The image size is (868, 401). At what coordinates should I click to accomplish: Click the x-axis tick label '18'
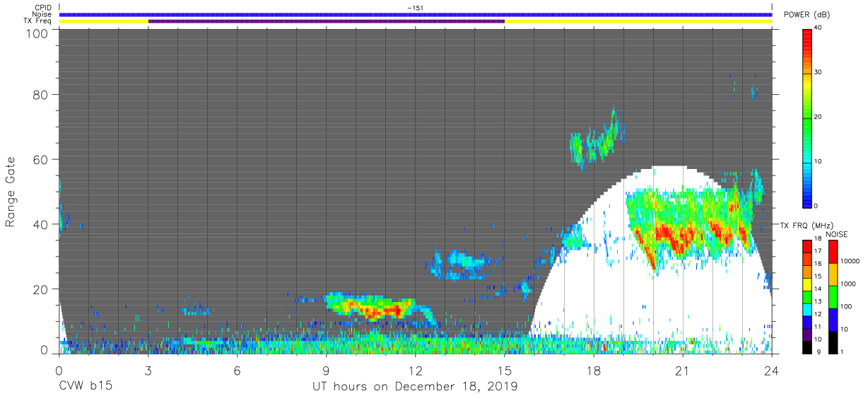click(x=593, y=371)
